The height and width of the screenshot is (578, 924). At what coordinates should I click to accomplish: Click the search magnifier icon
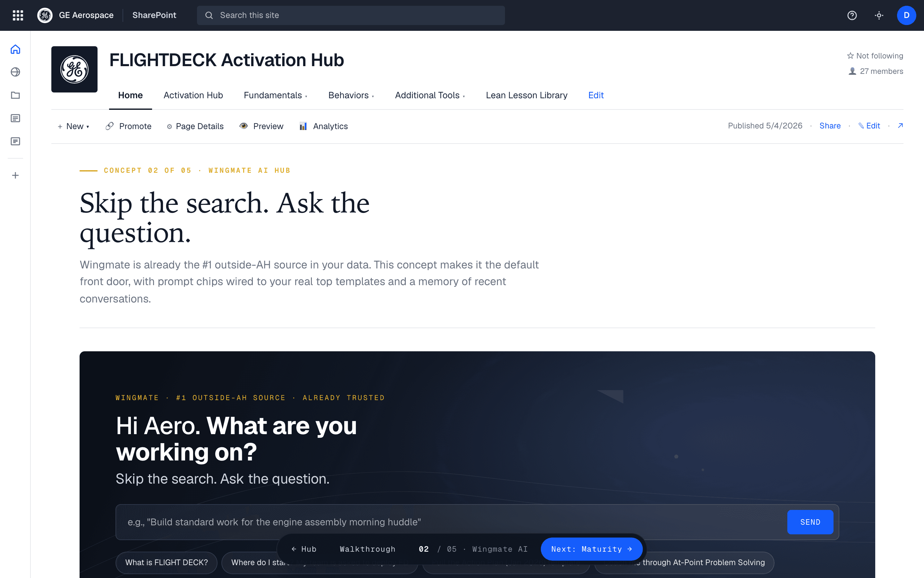pyautogui.click(x=209, y=15)
